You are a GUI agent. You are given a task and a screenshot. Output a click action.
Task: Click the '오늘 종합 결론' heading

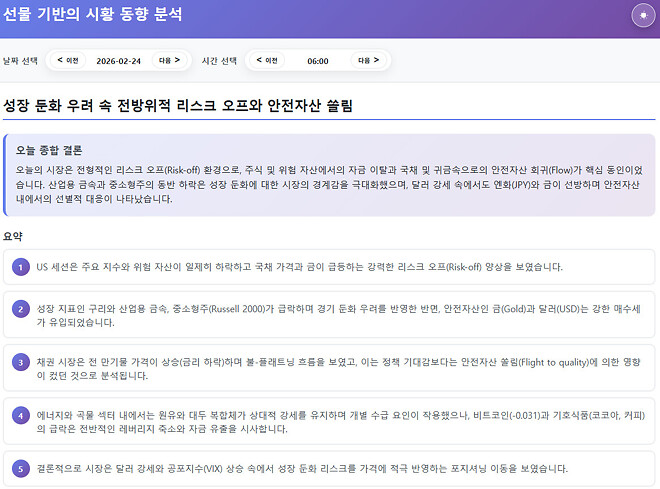[x=49, y=150]
